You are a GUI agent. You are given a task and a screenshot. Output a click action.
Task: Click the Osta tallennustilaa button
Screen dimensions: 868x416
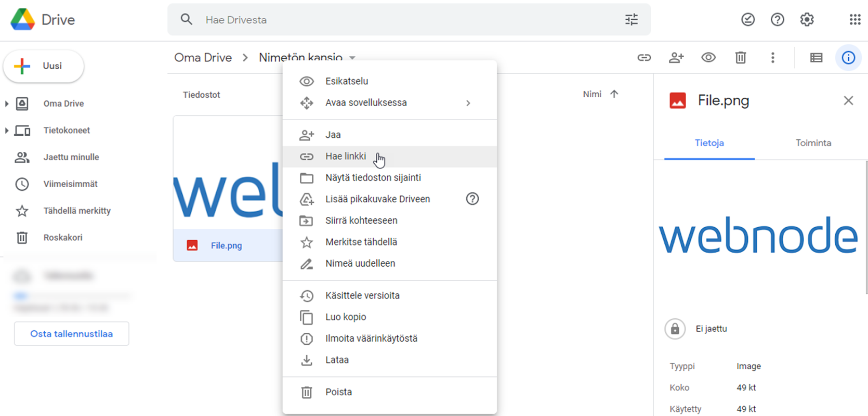pyautogui.click(x=72, y=334)
